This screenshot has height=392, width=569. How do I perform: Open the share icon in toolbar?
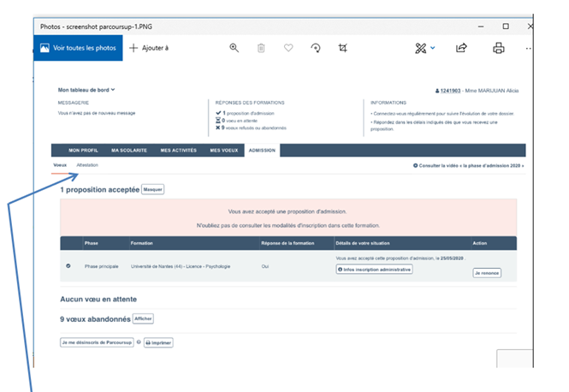click(x=461, y=48)
